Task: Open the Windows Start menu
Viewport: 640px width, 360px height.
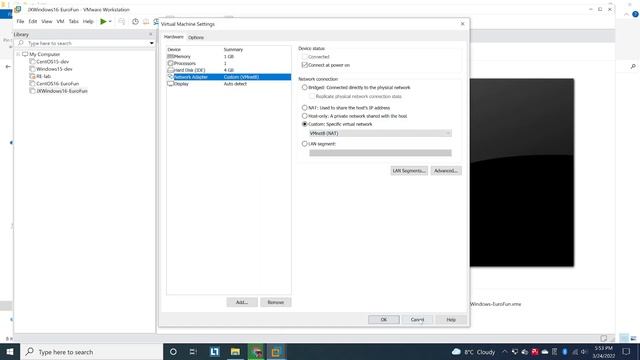Action: (x=10, y=352)
